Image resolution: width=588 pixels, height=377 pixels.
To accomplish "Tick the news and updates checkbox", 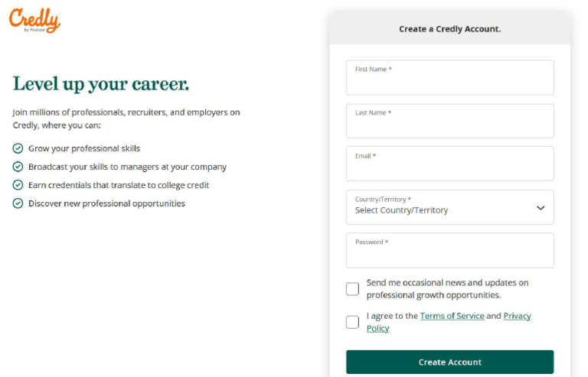I will pyautogui.click(x=352, y=289).
